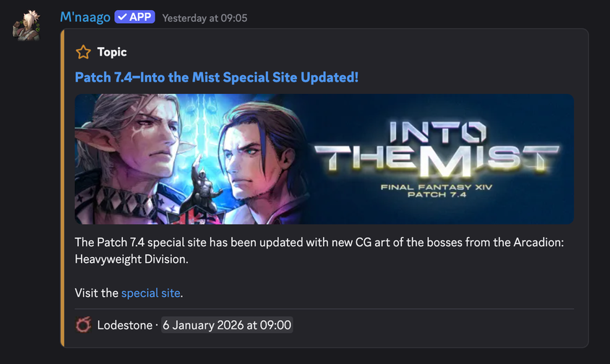610x364 pixels.
Task: Click the verified checkmark in the APP badge
Action: tap(122, 17)
